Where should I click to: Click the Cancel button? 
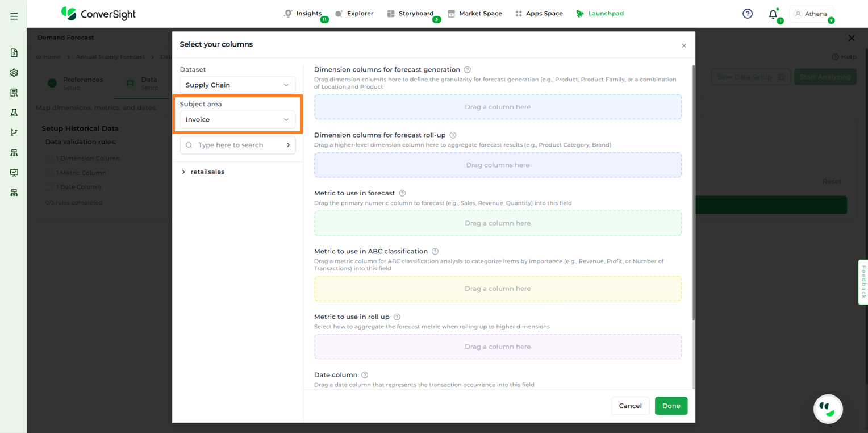click(630, 406)
